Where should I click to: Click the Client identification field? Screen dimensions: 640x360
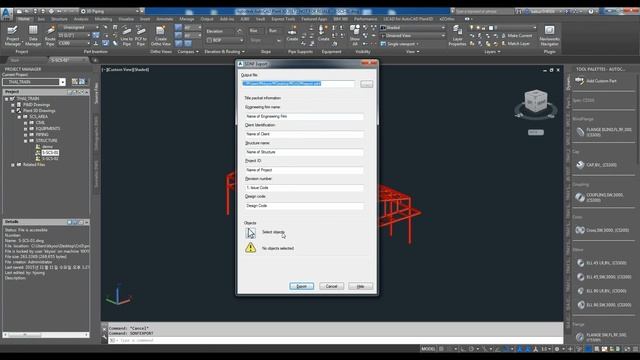coord(304,134)
